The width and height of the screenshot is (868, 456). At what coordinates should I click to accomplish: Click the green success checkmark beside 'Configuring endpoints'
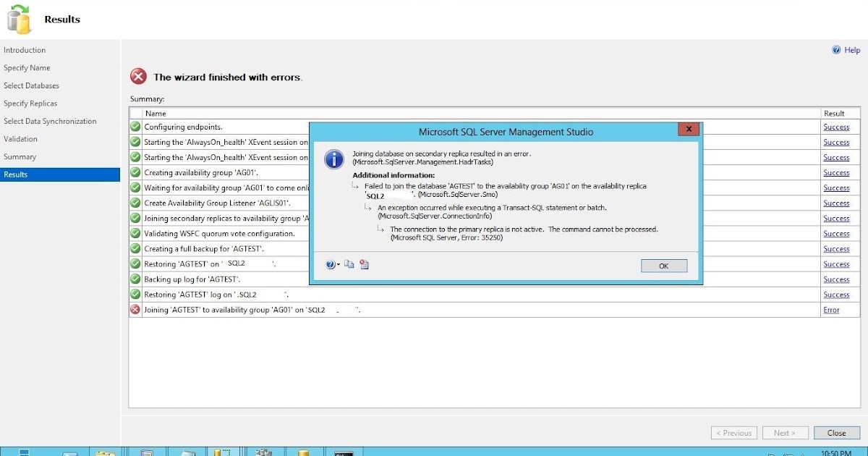(135, 127)
